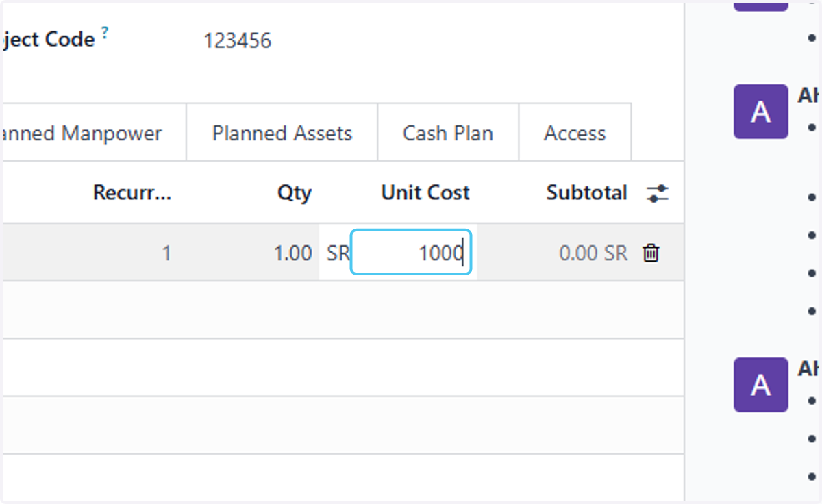Open the Project Code help tooltip
Screen dimensions: 822x504
tap(105, 32)
